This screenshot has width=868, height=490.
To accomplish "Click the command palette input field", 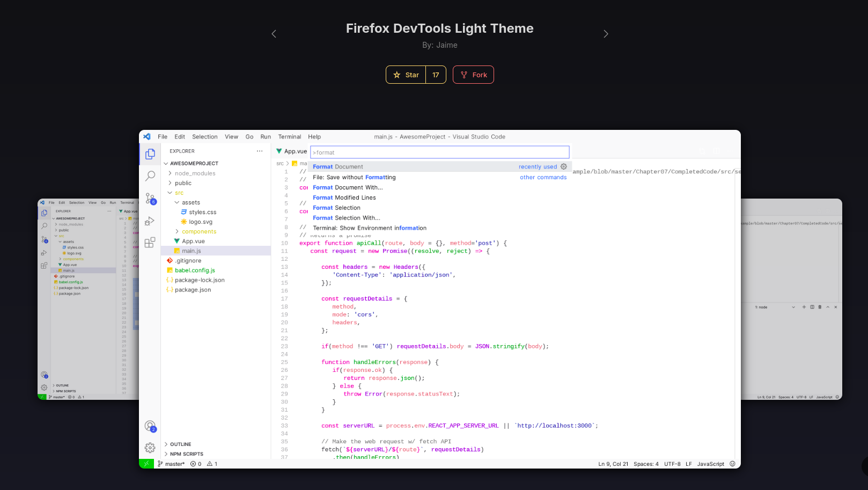I will point(439,152).
